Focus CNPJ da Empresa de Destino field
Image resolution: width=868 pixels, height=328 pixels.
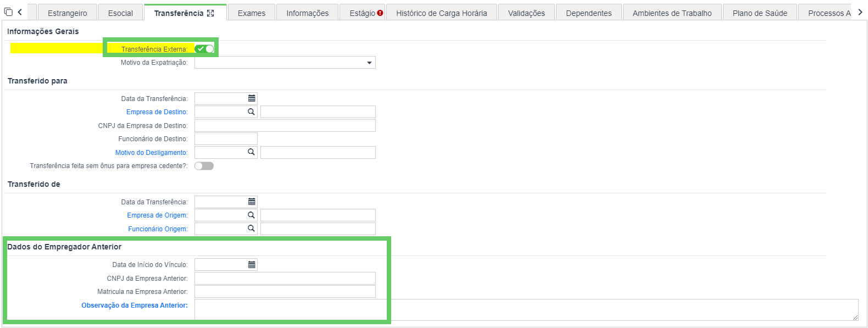(285, 125)
